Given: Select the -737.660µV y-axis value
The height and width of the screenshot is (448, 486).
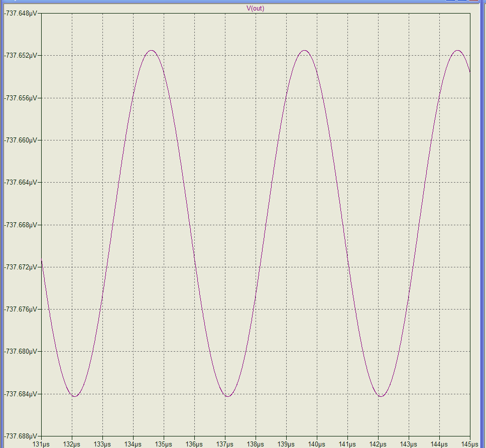Looking at the screenshot, I should click(x=21, y=140).
